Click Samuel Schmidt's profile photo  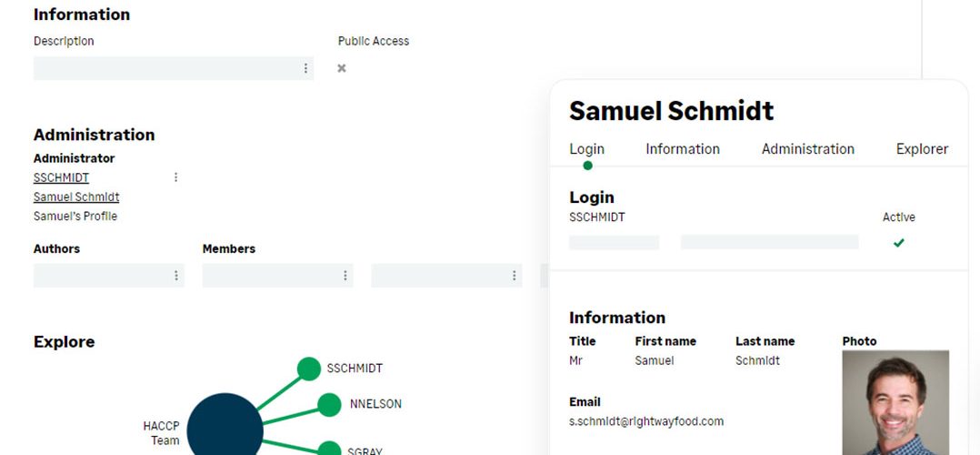coord(895,402)
